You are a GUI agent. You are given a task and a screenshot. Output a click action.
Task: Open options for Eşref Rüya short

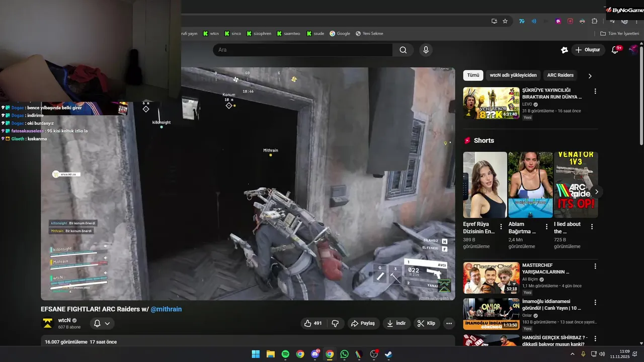tap(501, 227)
